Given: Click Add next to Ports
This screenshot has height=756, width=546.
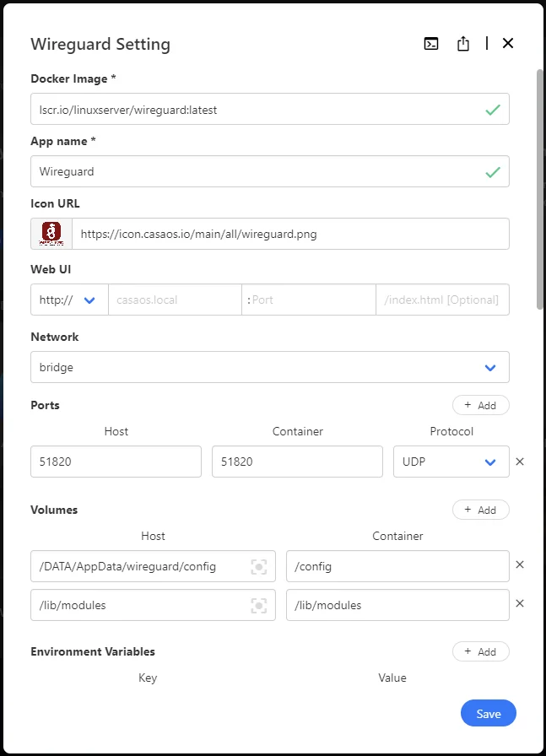Looking at the screenshot, I should click(480, 405).
